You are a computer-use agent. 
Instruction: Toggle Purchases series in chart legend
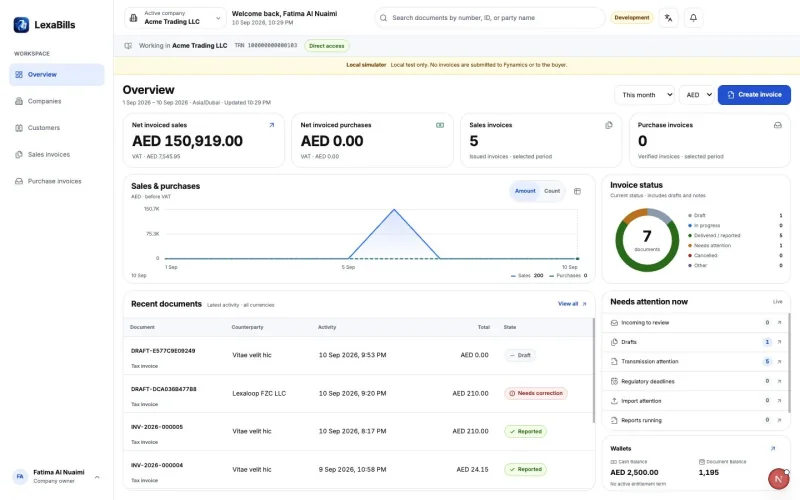pos(568,276)
